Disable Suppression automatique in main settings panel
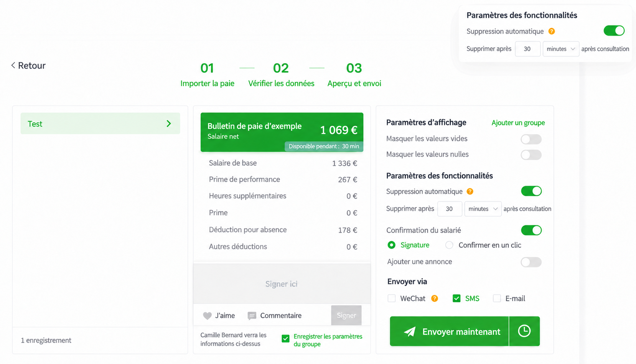Screen dimensions: 636x364 click(x=531, y=191)
